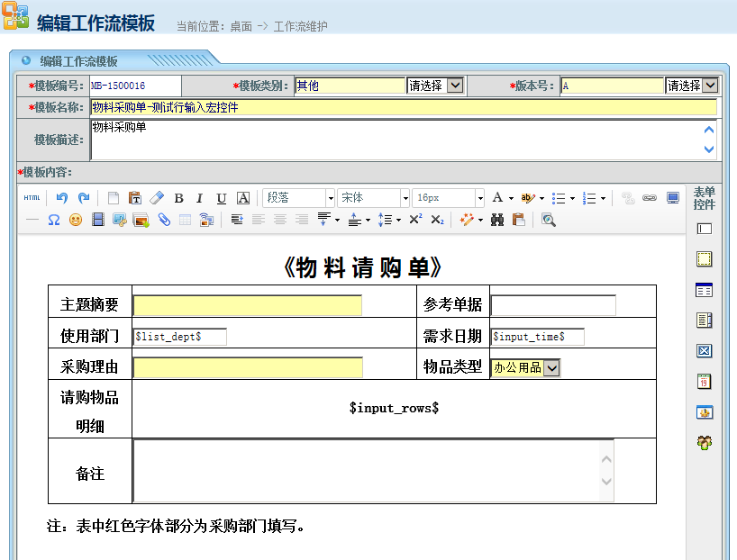Open the binoculars find tool
The image size is (737, 560).
pos(496,220)
